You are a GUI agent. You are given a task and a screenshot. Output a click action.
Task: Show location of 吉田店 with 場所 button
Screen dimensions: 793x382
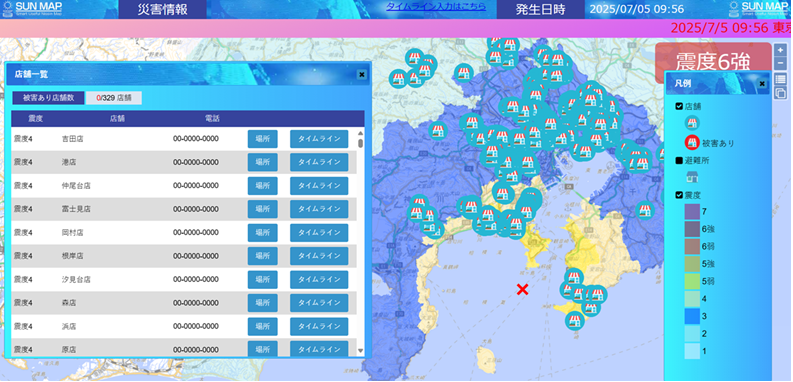262,139
